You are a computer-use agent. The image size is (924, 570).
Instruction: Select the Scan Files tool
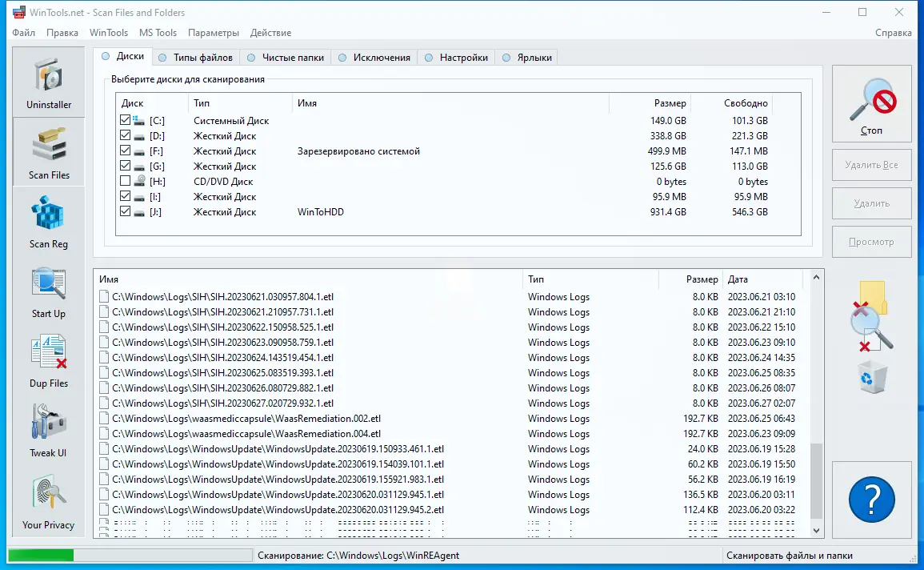48,151
